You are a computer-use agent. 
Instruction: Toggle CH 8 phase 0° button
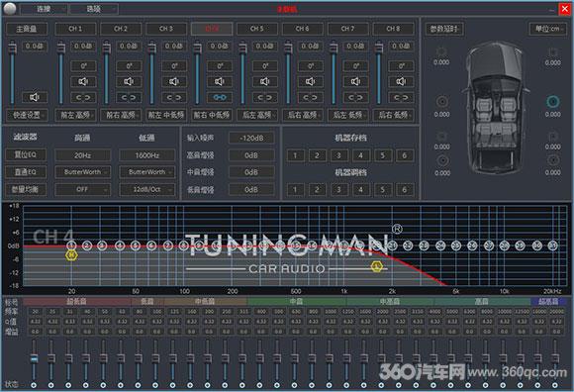point(401,66)
